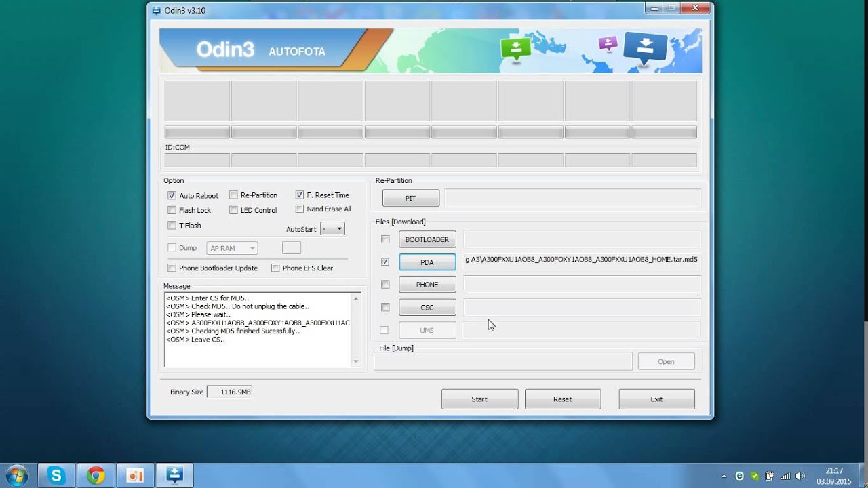Open the AutoStart dropdown
Image resolution: width=868 pixels, height=488 pixels.
click(x=332, y=229)
